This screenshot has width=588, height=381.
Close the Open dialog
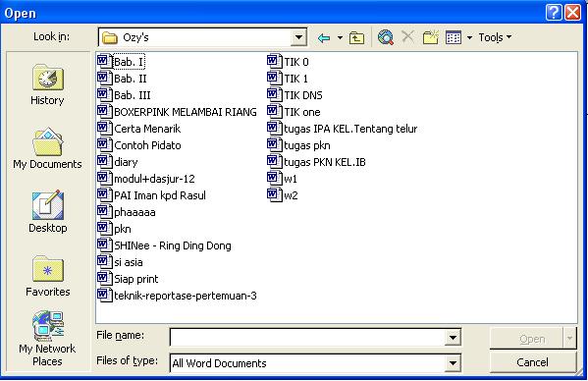pyautogui.click(x=573, y=13)
